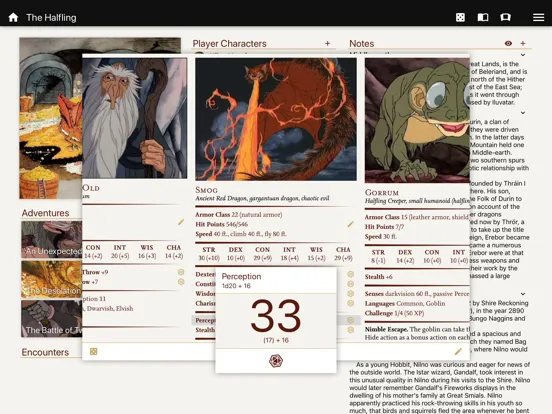
Task: Add a new player character
Action: 327,43
